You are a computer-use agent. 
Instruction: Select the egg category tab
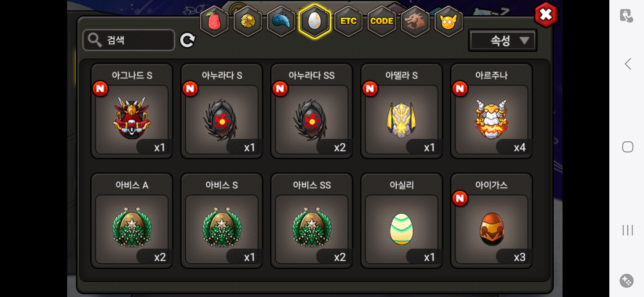tap(315, 21)
